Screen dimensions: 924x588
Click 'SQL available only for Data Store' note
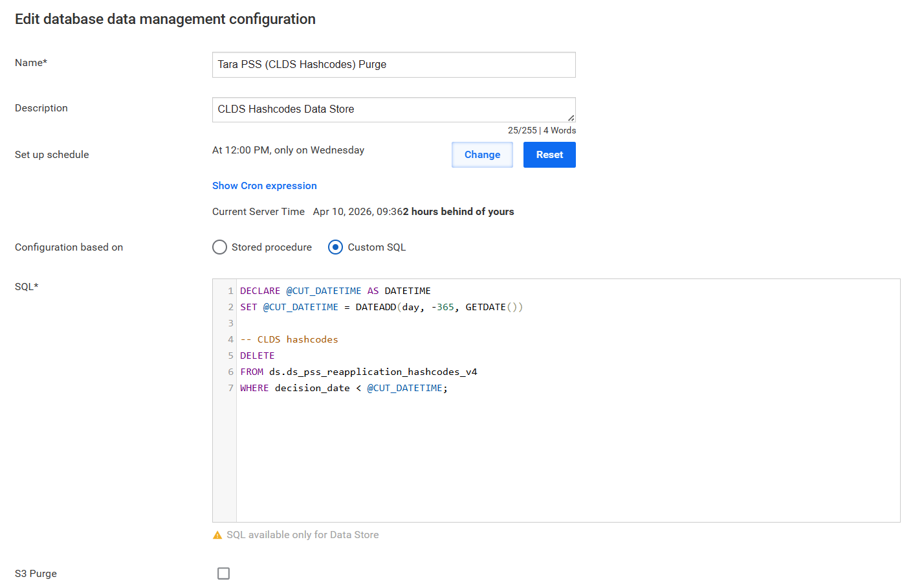[303, 535]
